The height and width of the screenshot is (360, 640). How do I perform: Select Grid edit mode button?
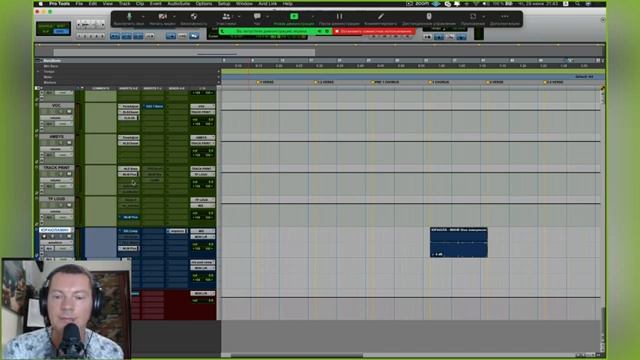(60, 31)
